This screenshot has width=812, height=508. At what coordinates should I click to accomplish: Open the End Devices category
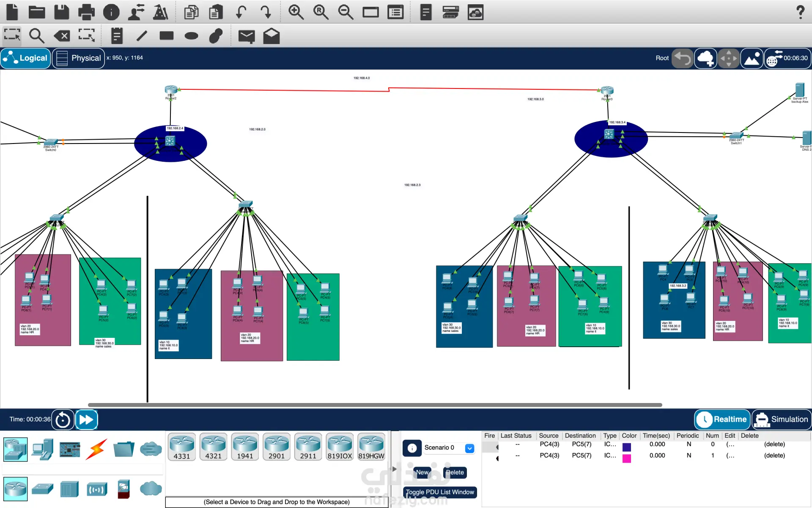(x=43, y=449)
